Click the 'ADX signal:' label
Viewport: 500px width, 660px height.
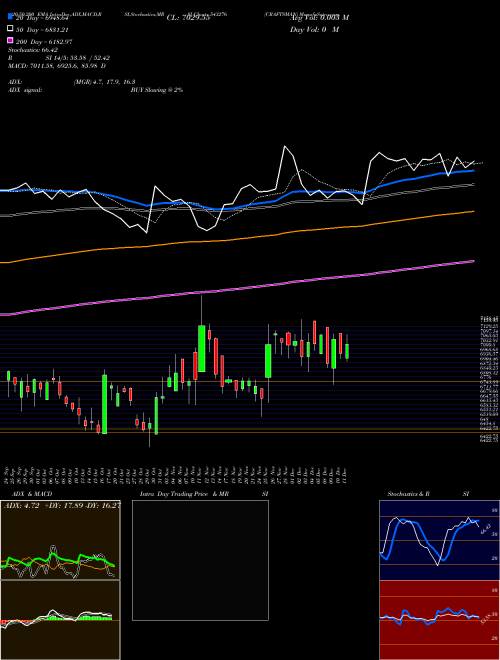(x=25, y=90)
